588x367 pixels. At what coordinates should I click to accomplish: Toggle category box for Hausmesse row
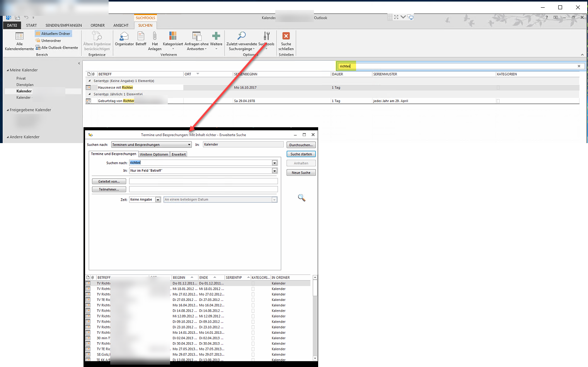pos(498,88)
